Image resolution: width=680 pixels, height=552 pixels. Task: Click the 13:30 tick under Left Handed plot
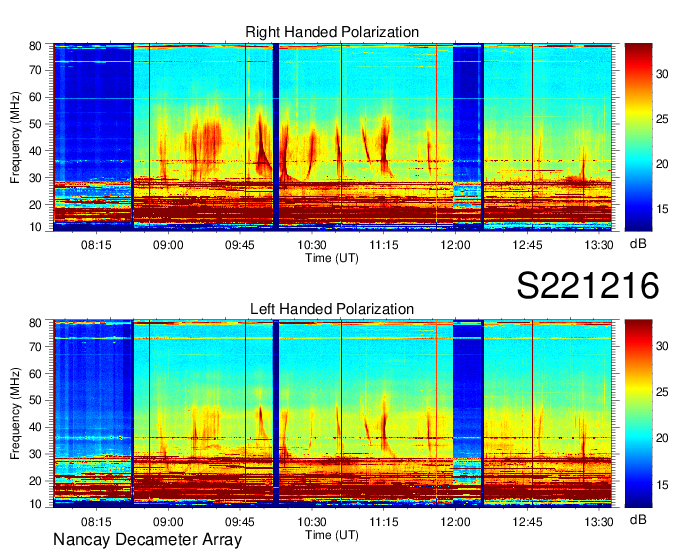(599, 522)
